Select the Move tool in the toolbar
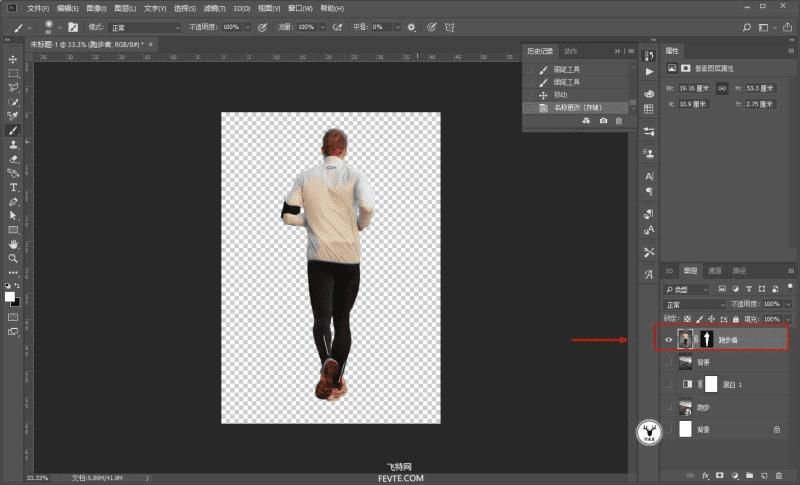The width and height of the screenshot is (800, 485). (14, 59)
